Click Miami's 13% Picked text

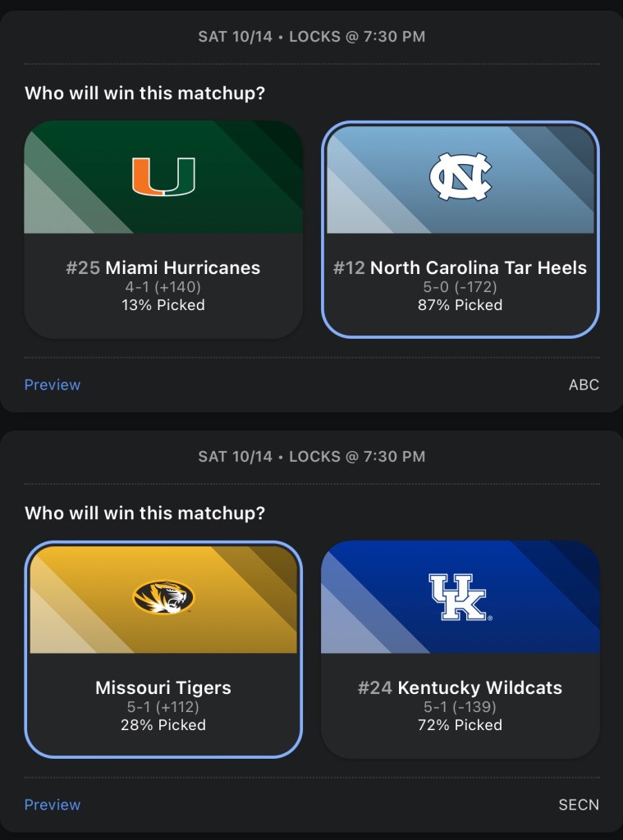(x=163, y=305)
